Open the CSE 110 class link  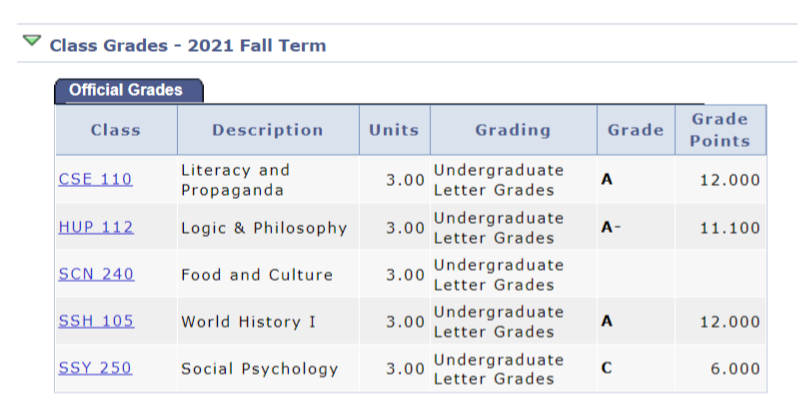tap(95, 179)
